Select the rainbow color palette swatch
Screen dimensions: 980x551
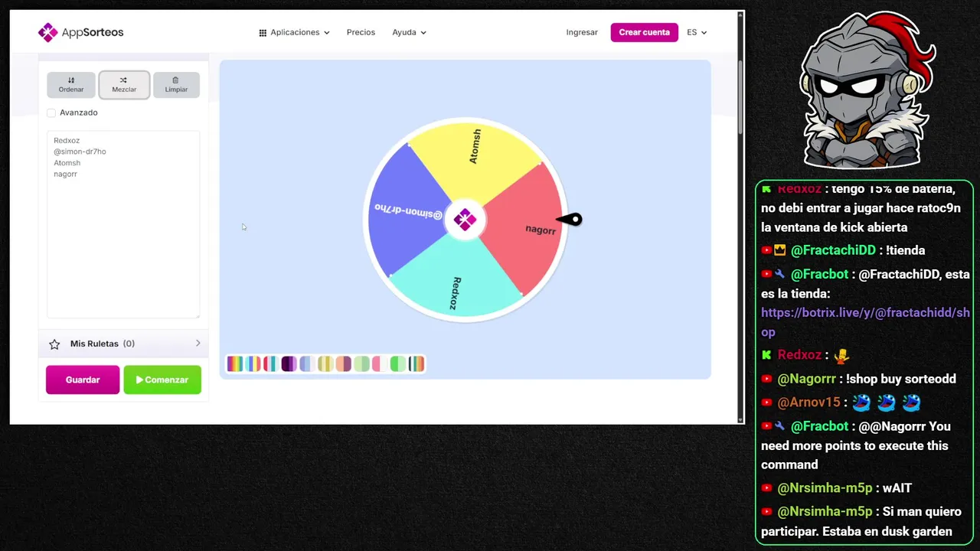tap(234, 364)
